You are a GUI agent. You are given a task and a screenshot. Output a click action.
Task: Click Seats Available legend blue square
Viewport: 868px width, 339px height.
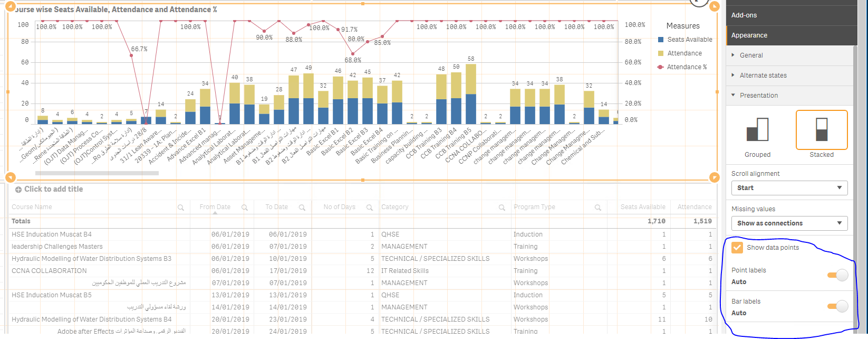661,40
